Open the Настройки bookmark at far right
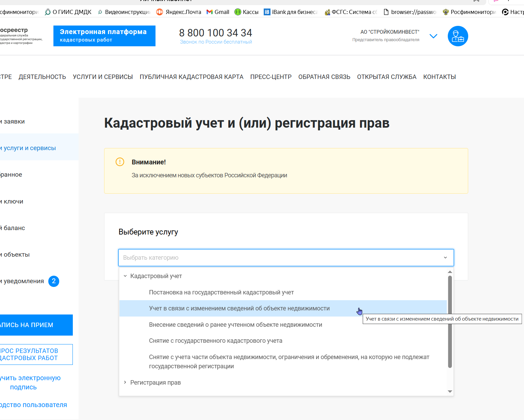524x420 pixels. click(513, 12)
